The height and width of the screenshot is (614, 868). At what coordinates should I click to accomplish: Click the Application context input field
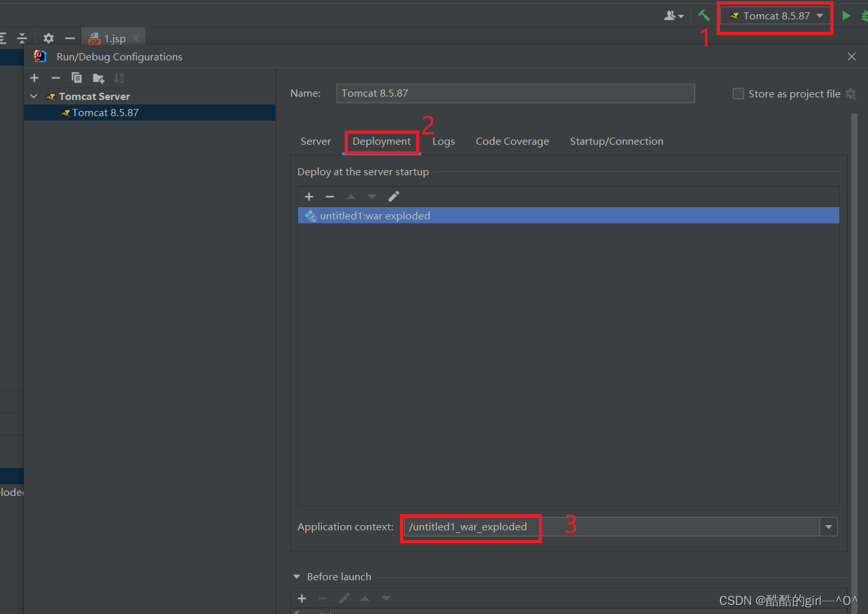tap(612, 527)
